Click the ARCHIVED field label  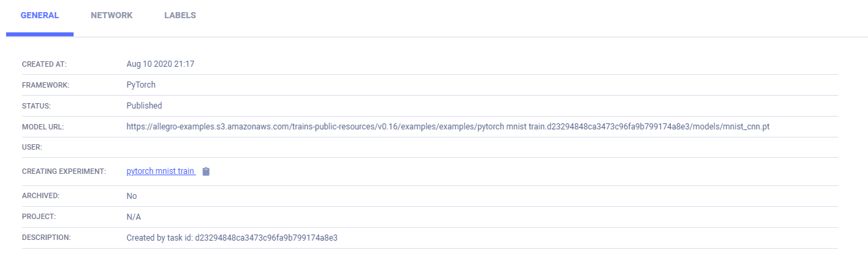coord(40,196)
